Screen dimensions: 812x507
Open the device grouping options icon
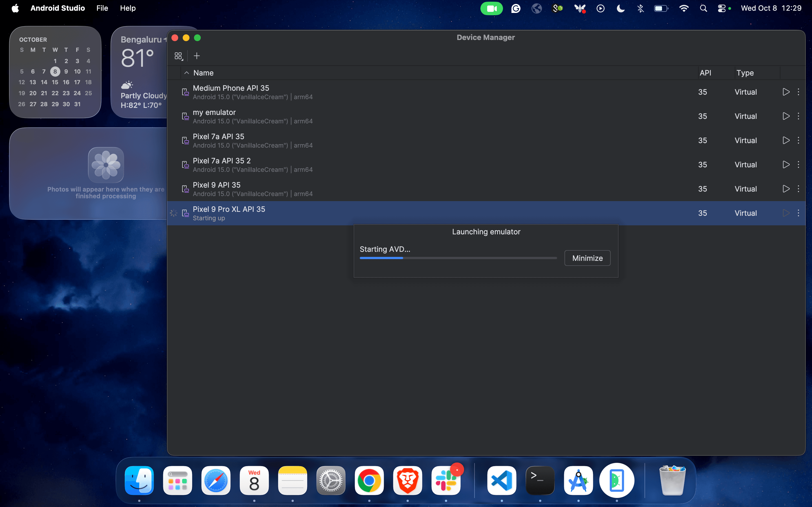pos(178,56)
